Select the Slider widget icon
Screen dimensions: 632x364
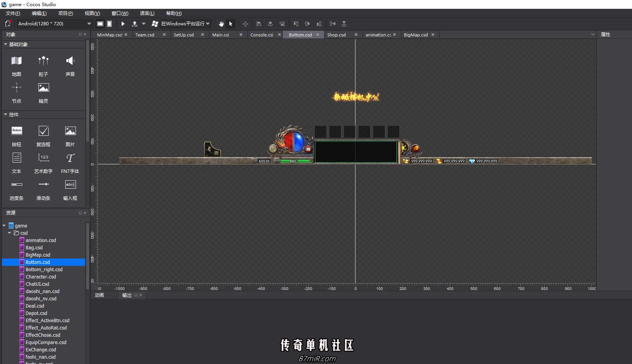[x=43, y=184]
